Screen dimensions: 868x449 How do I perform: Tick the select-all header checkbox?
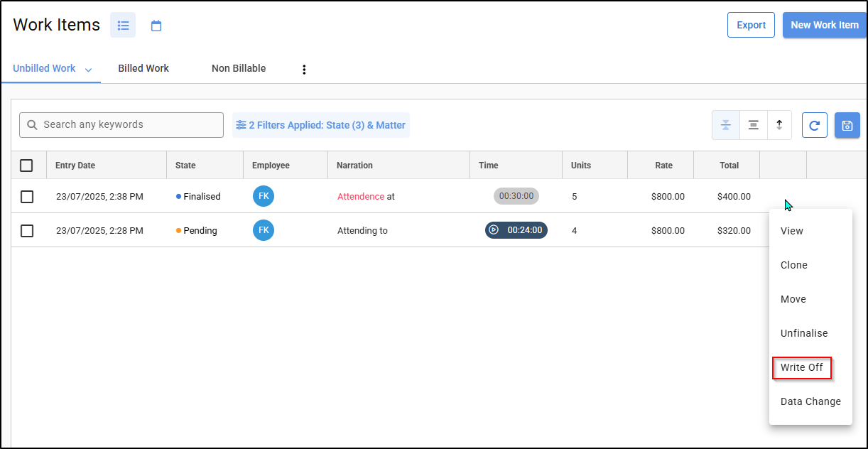tap(26, 166)
